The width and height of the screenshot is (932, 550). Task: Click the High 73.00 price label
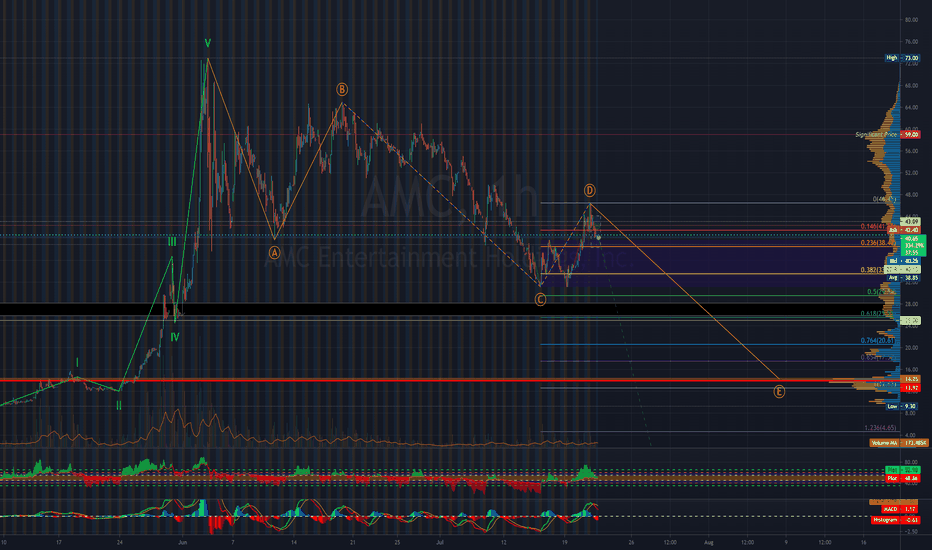902,58
